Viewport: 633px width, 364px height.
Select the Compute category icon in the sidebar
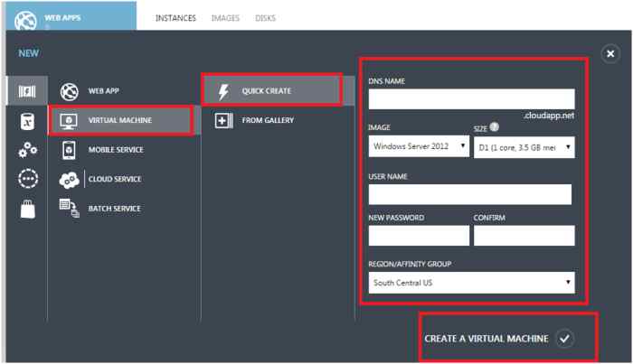(x=27, y=91)
